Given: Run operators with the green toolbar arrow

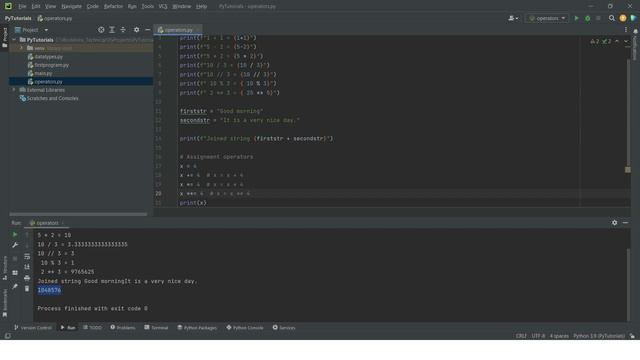Looking at the screenshot, I should click(x=576, y=18).
